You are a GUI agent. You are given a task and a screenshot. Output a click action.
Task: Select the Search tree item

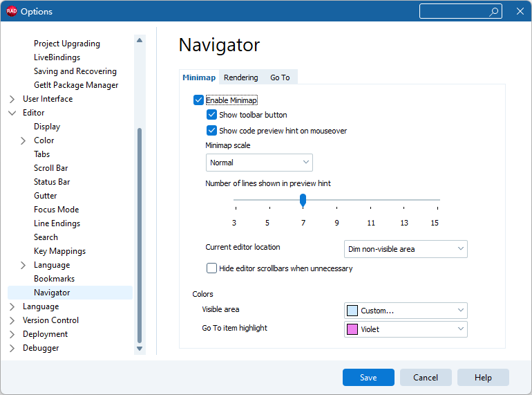46,237
